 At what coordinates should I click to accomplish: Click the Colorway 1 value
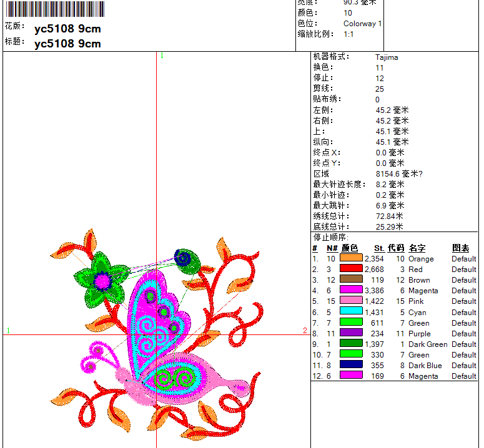pos(362,24)
